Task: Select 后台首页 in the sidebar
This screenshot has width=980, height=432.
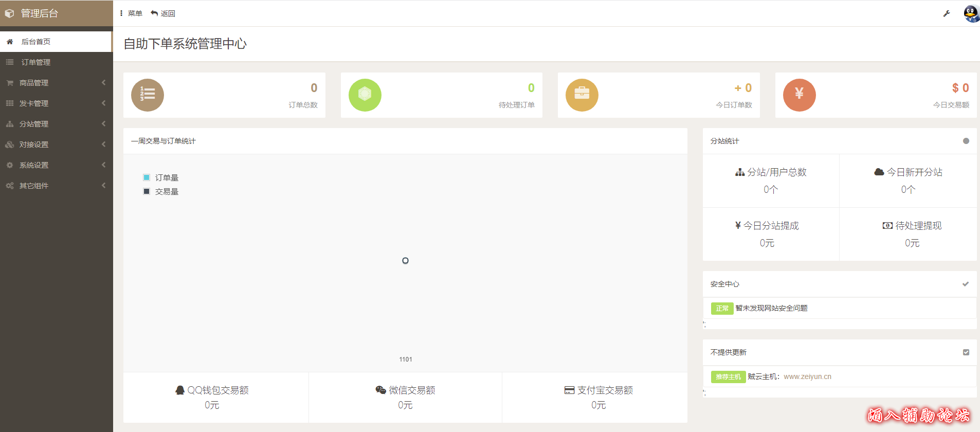Action: click(x=36, y=42)
